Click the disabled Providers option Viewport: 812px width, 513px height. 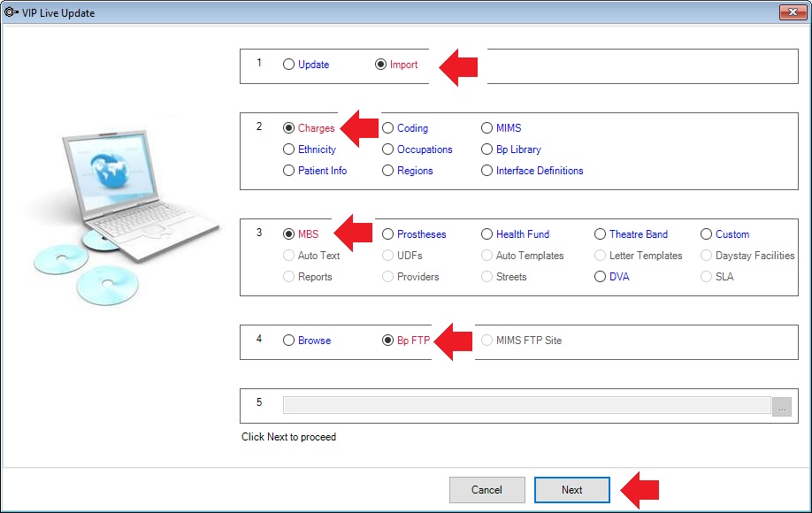tap(410, 277)
